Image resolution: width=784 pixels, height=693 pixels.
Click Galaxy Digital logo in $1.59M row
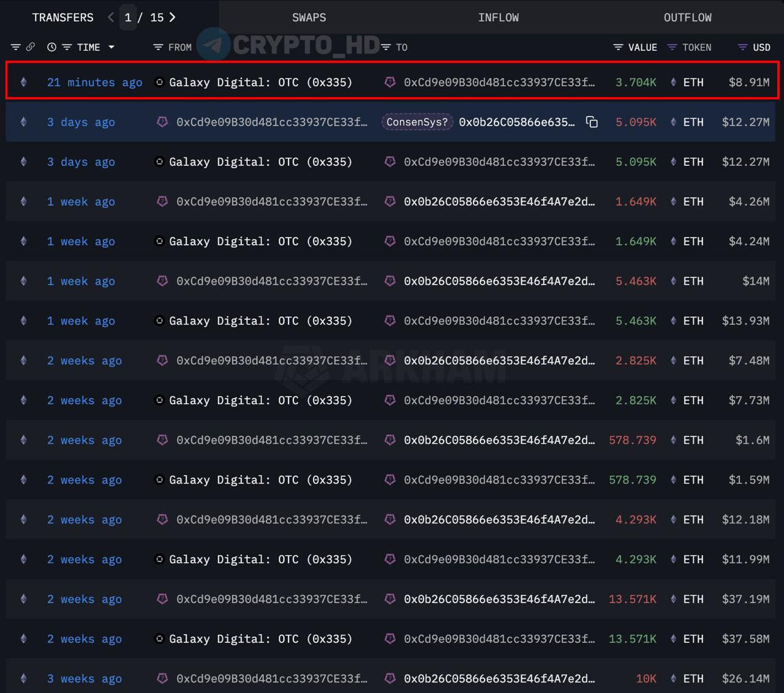[159, 480]
